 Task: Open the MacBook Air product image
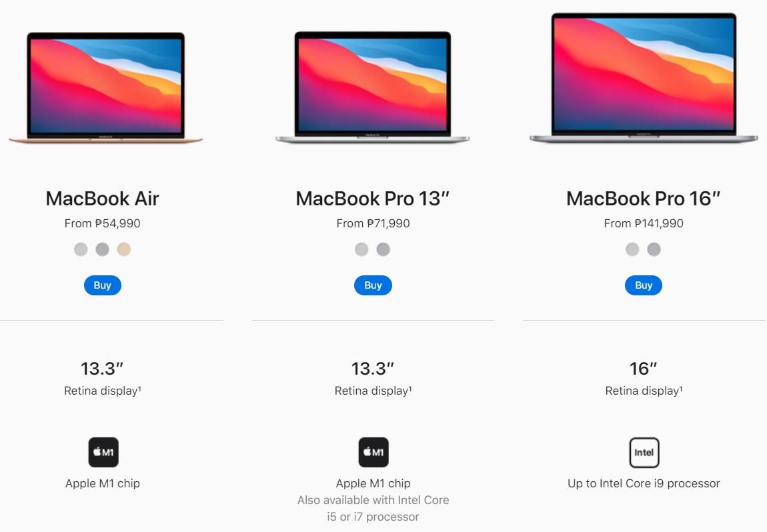coord(105,88)
